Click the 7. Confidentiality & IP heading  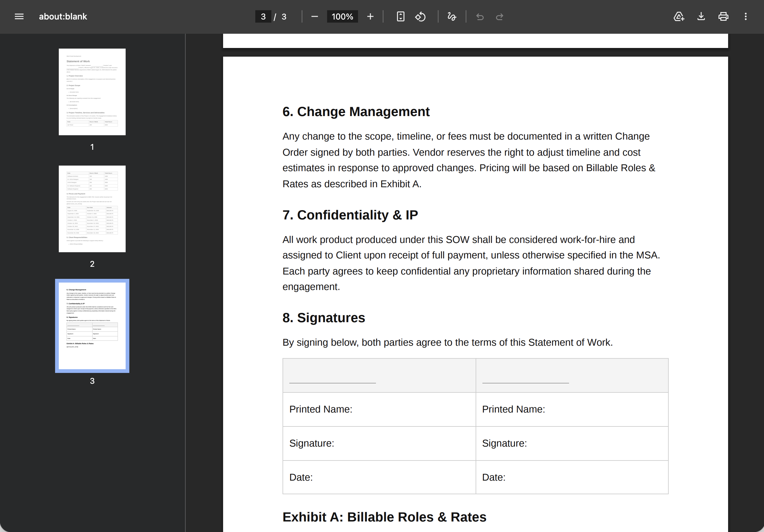coord(350,215)
